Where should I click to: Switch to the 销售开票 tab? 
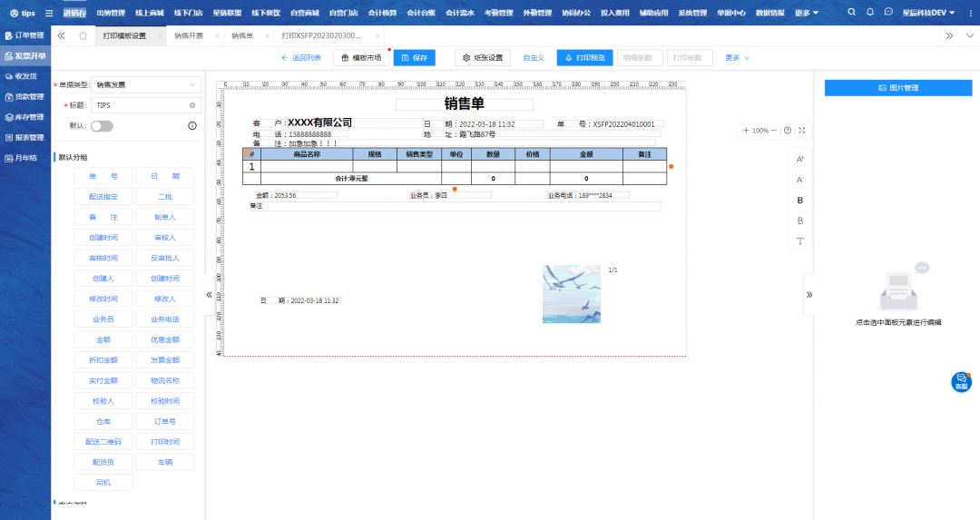(x=189, y=35)
